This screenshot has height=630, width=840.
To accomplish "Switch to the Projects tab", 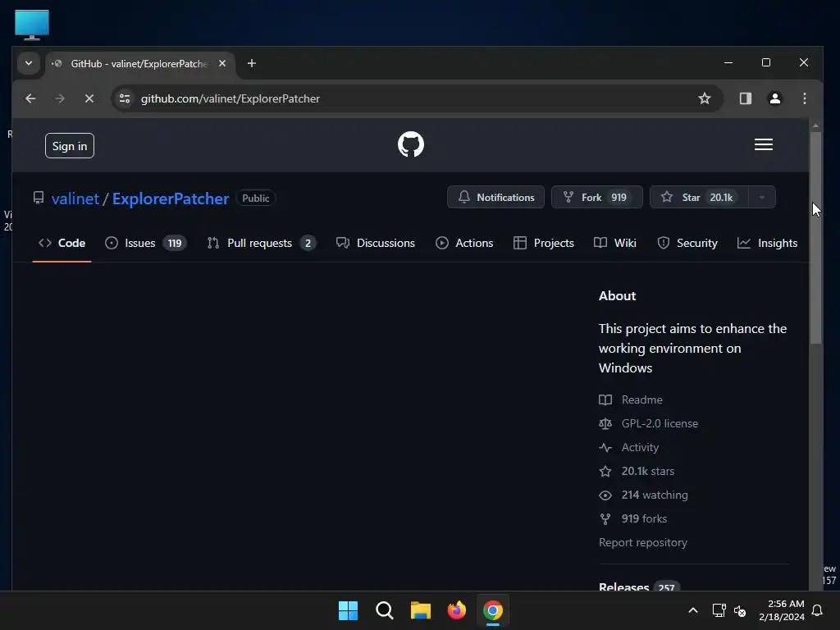I will click(543, 243).
